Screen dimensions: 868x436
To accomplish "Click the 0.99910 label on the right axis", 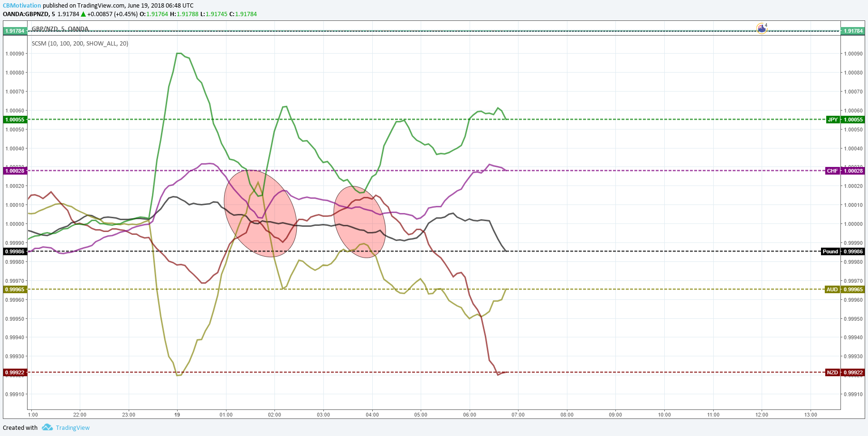I will [x=853, y=394].
